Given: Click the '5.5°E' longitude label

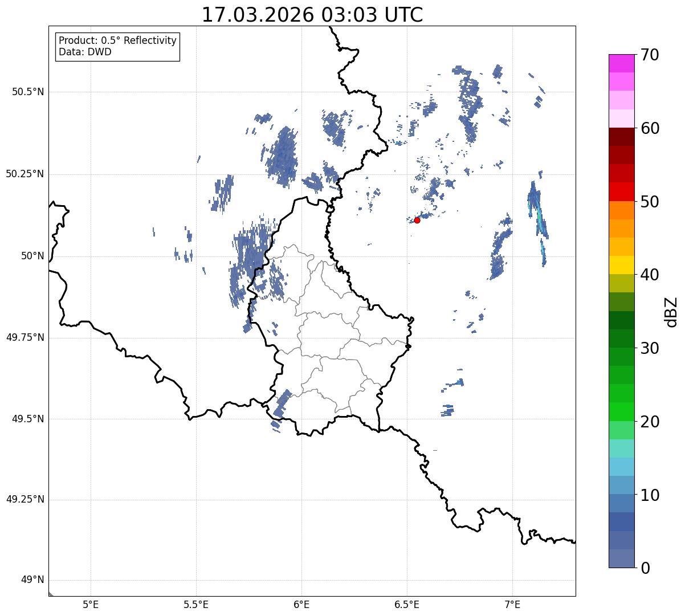Looking at the screenshot, I should coord(196,605).
